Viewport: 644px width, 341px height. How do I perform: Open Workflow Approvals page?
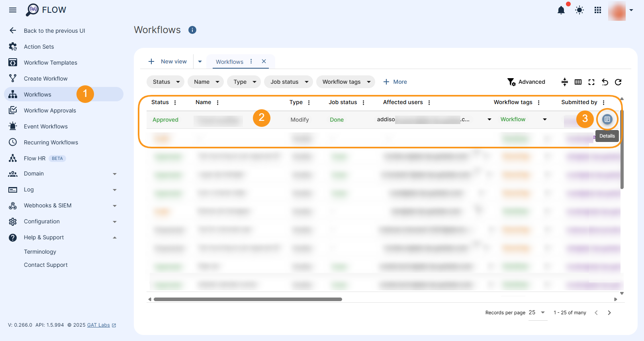click(x=50, y=110)
